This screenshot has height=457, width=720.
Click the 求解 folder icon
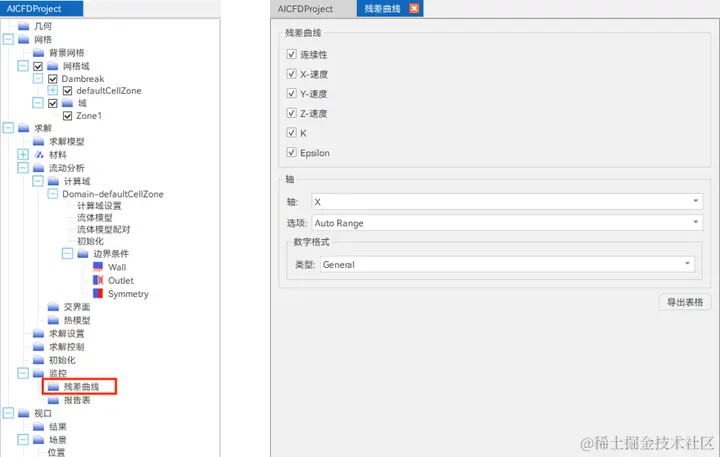[x=24, y=128]
